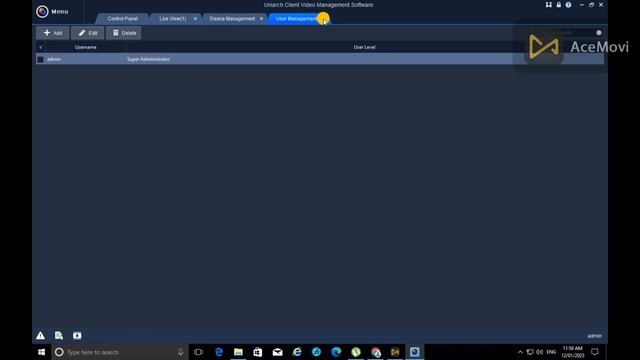Click the taskbar search box

point(120,352)
